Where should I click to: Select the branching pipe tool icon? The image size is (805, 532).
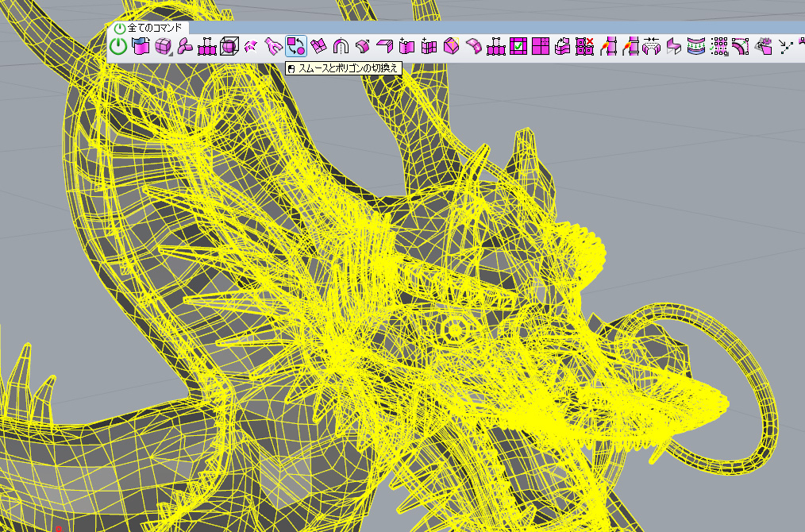click(x=274, y=46)
